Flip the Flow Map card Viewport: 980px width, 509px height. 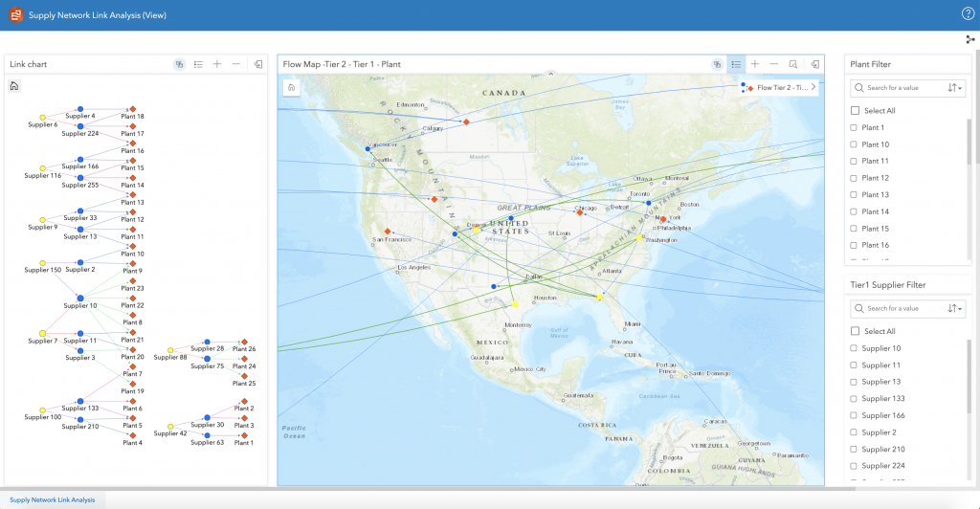coord(815,64)
